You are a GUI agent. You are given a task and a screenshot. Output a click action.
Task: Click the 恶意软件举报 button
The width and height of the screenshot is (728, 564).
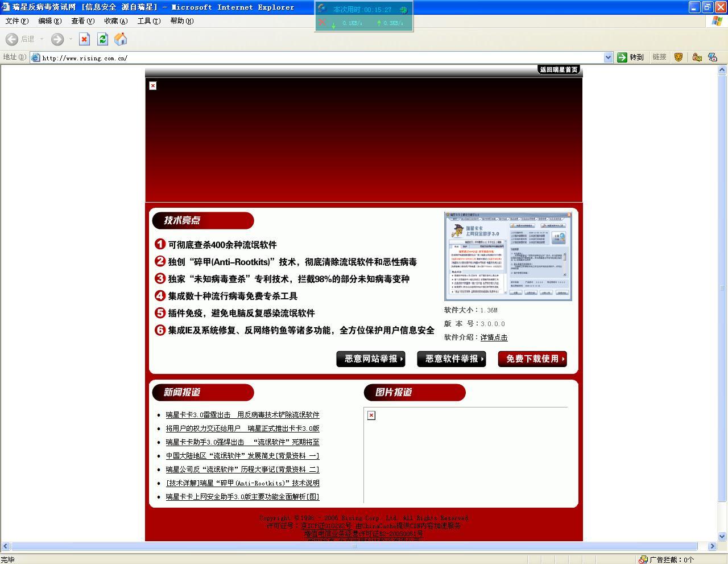tap(452, 359)
